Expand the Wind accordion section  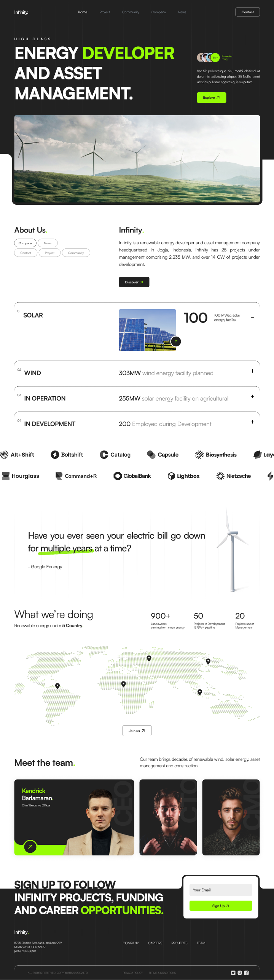[252, 371]
